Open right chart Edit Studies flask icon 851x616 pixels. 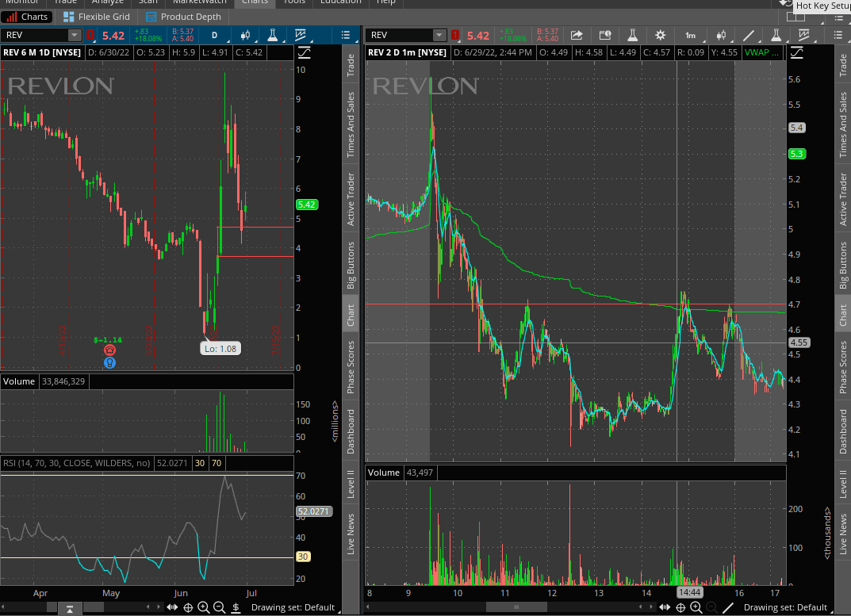632,35
